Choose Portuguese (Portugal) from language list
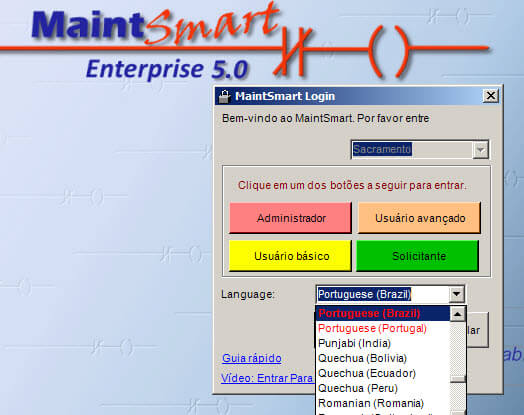 383,328
